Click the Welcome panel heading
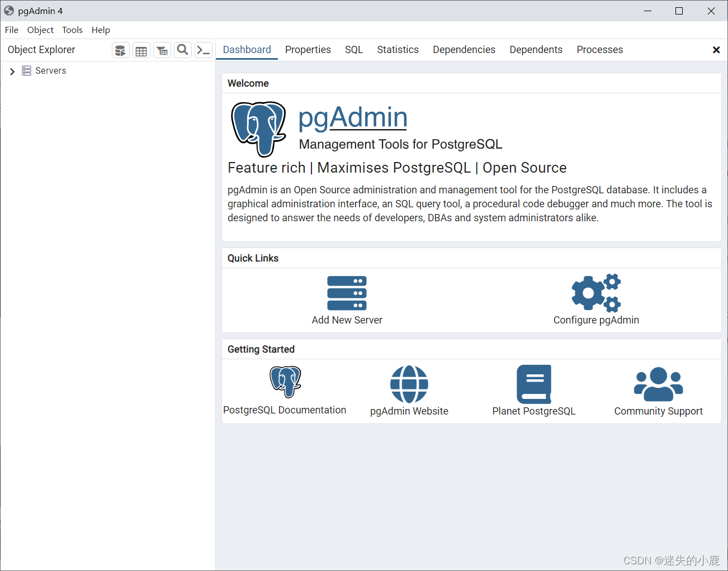 click(248, 83)
